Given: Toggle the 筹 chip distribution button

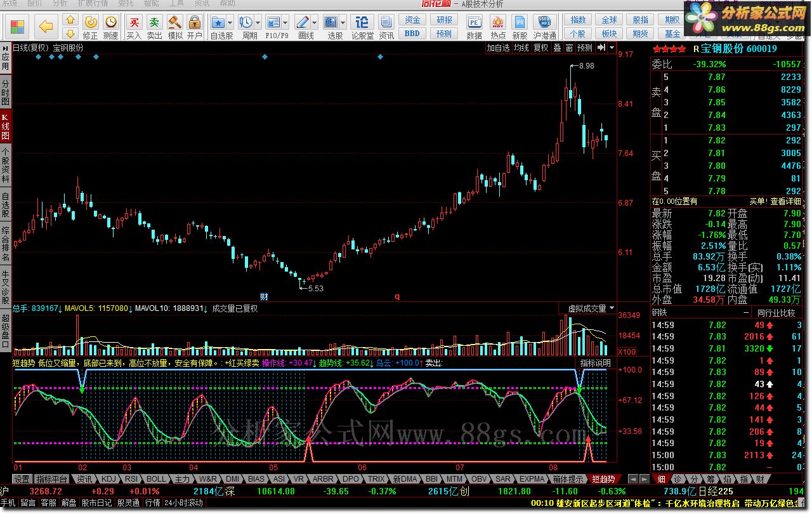Looking at the screenshot, I should [x=710, y=479].
